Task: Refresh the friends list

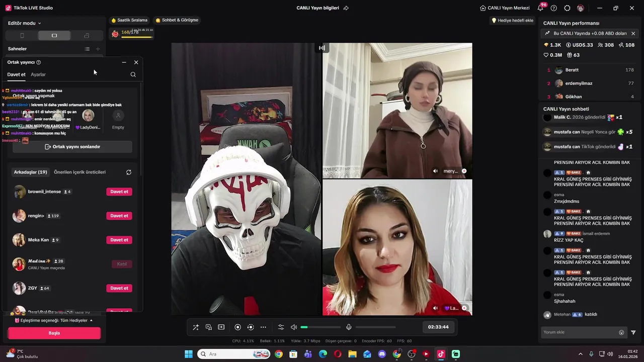Action: [x=129, y=172]
